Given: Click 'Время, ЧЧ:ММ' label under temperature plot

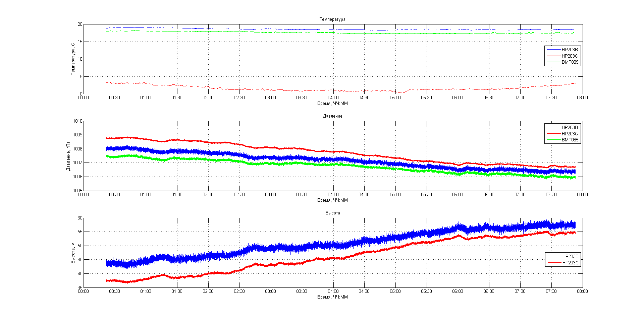Looking at the screenshot, I should 332,104.
